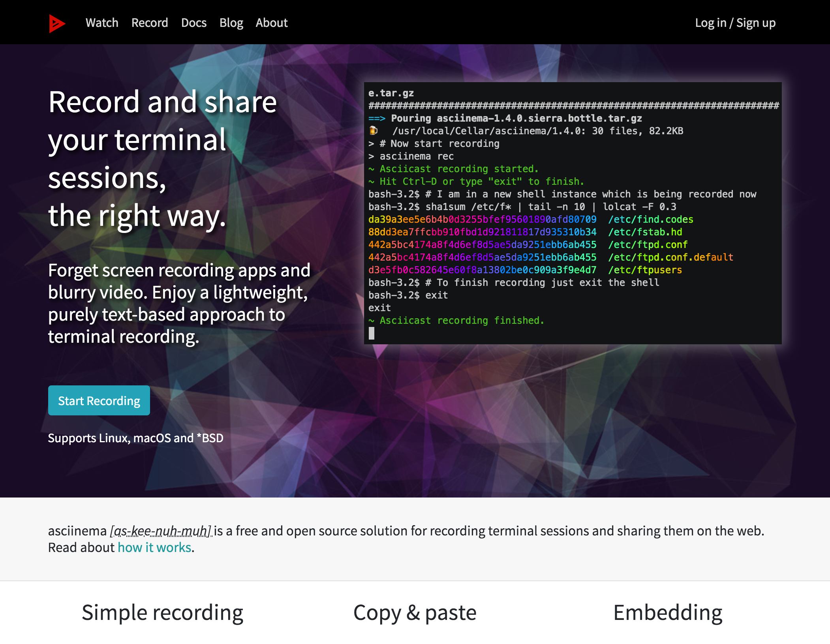
Task: Select the Copy & paste heading
Action: click(415, 613)
